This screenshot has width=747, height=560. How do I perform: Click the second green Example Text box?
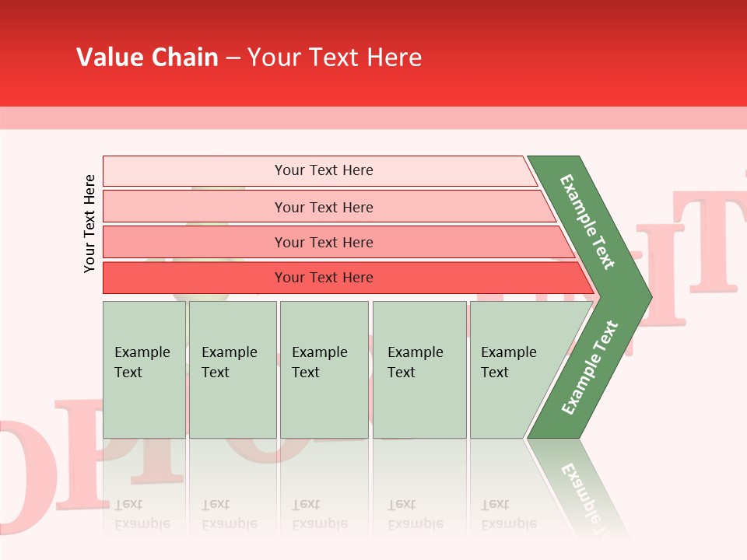[232, 369]
